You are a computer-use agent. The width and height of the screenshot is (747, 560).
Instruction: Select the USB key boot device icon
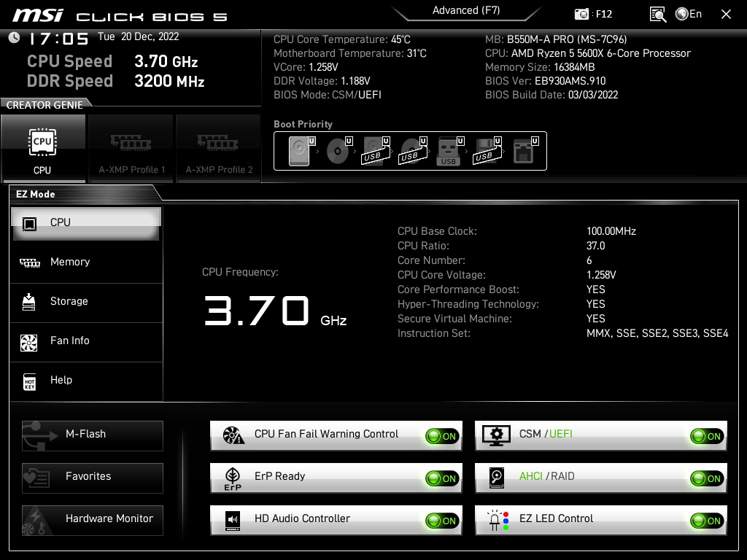coord(449,151)
